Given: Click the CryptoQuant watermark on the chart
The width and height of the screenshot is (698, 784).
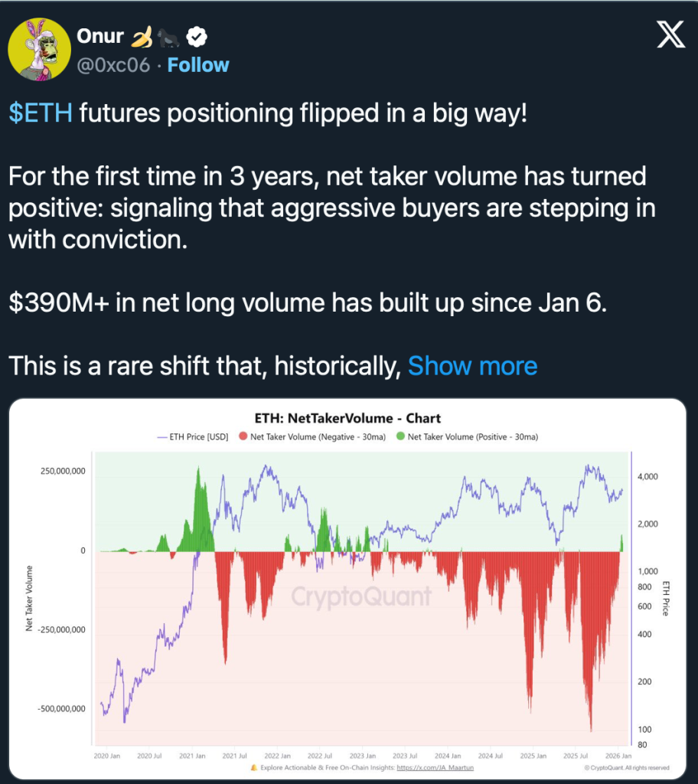Looking at the screenshot, I should (361, 596).
